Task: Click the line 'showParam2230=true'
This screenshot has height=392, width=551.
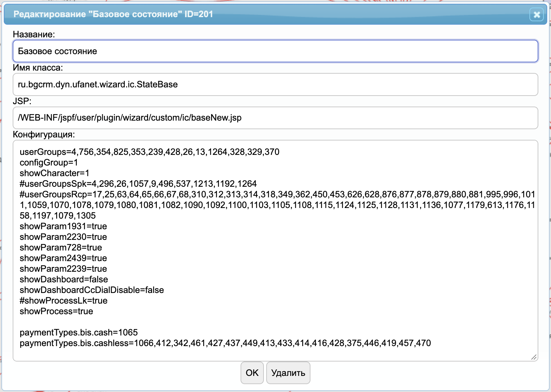Action: pos(63,237)
